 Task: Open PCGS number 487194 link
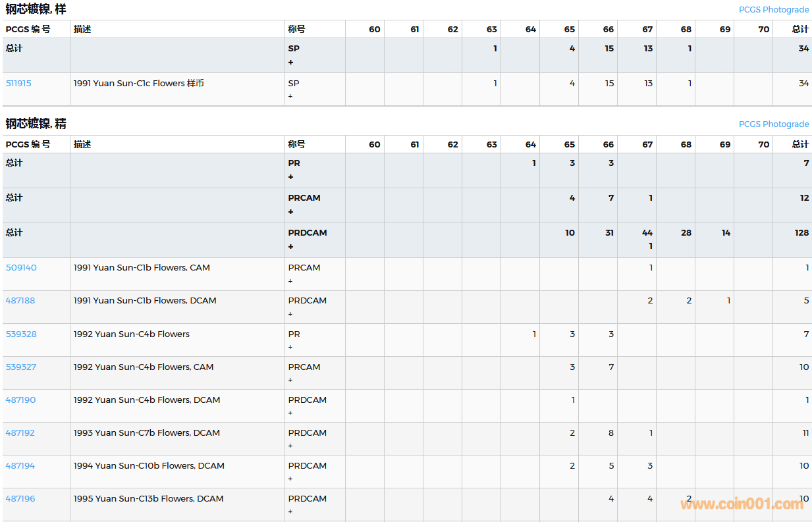tap(20, 466)
